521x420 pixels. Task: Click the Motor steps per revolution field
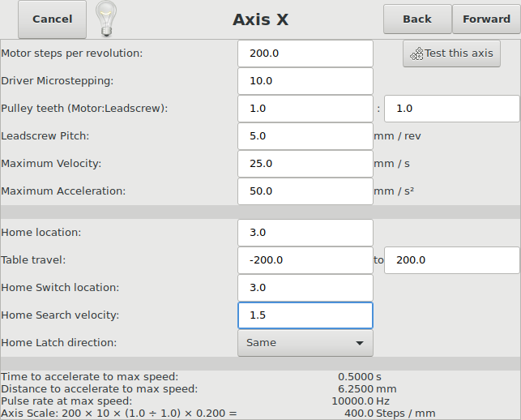[x=305, y=54]
